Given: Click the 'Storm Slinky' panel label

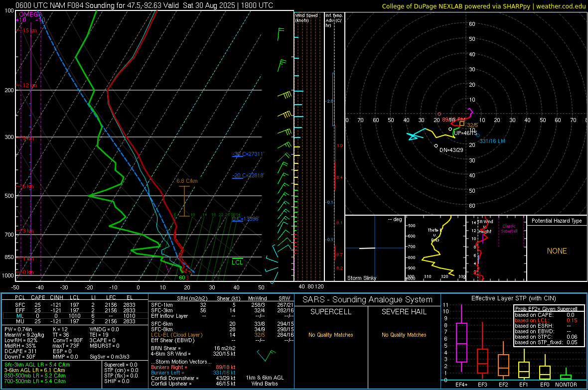Looking at the screenshot, I should 361,278.
